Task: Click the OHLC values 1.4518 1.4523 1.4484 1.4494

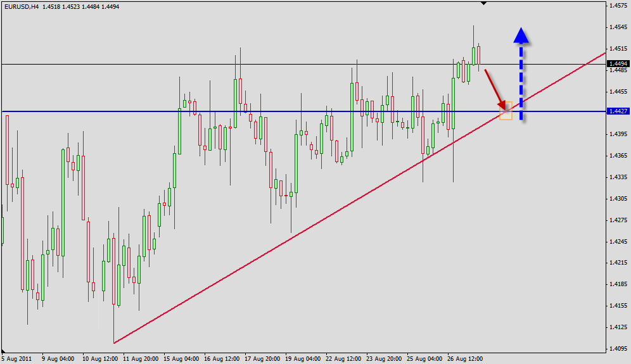Action: pyautogui.click(x=81, y=7)
